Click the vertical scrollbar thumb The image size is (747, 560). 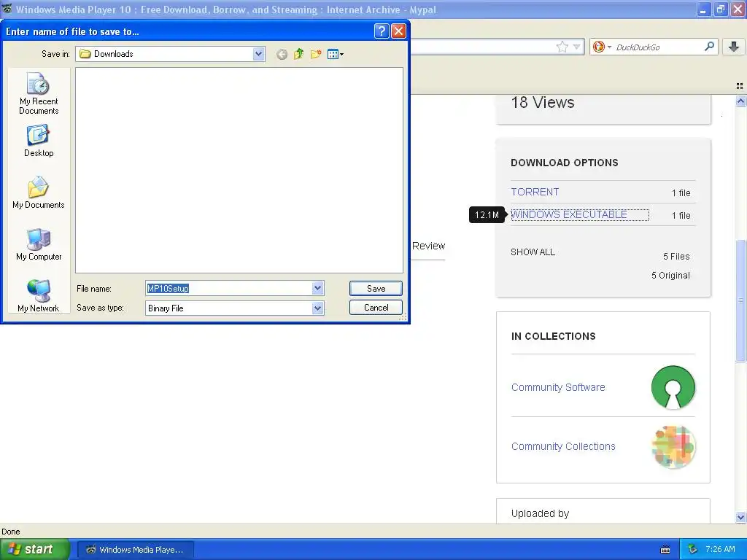(740, 300)
